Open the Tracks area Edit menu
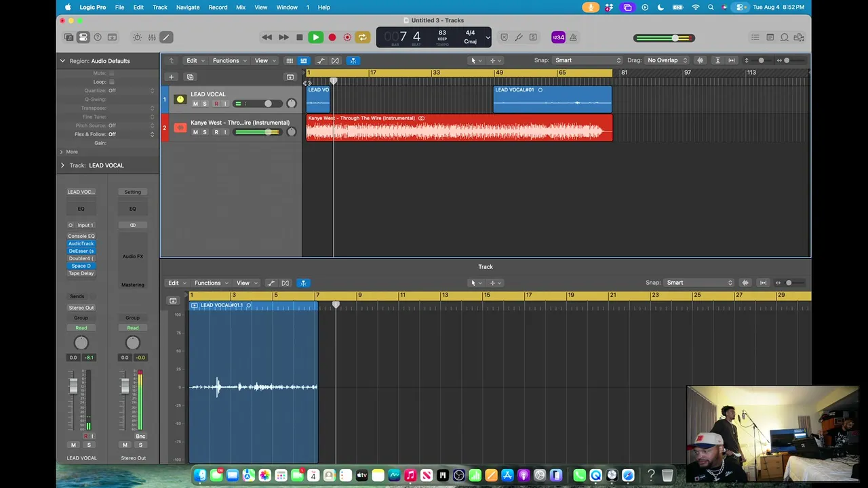 point(195,60)
